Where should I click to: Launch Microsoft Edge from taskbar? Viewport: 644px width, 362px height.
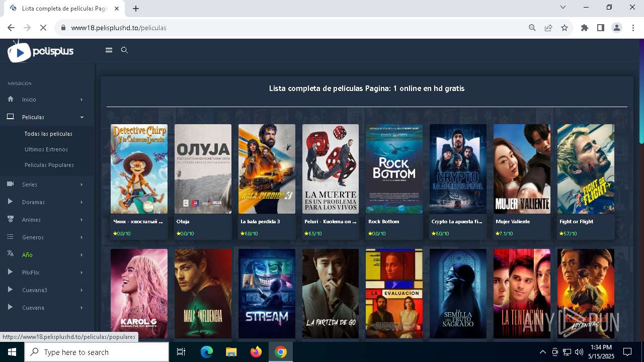pos(206,352)
